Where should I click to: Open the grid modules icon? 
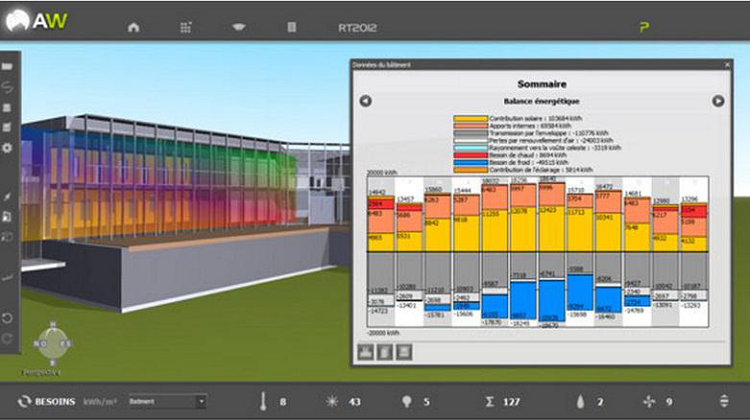pos(186,27)
